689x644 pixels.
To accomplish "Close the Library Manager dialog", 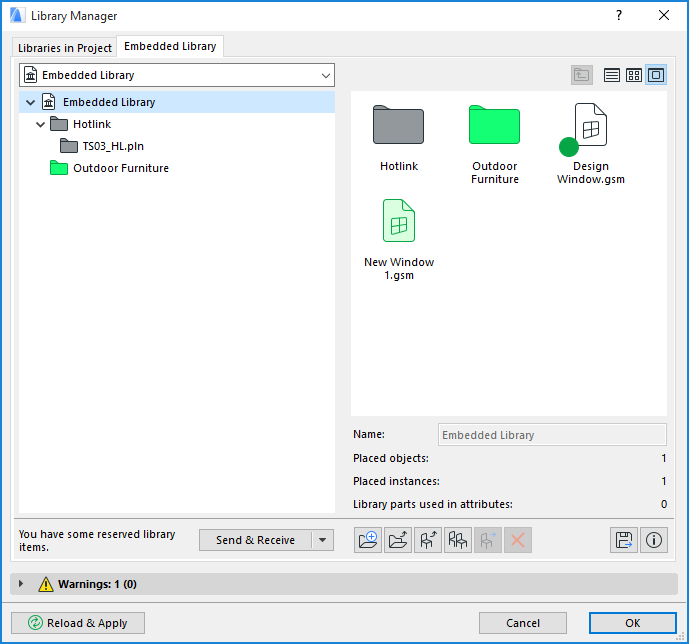I will coord(664,15).
